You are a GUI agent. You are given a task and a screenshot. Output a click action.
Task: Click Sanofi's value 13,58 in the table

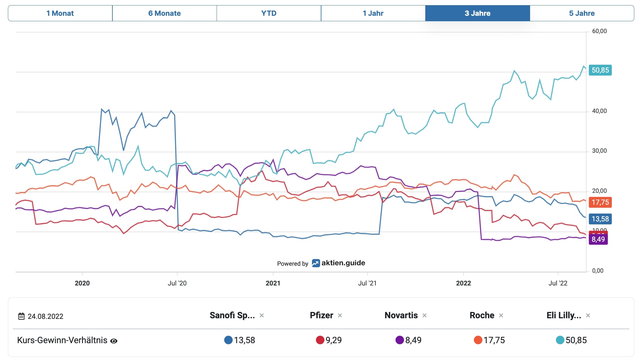coord(245,340)
